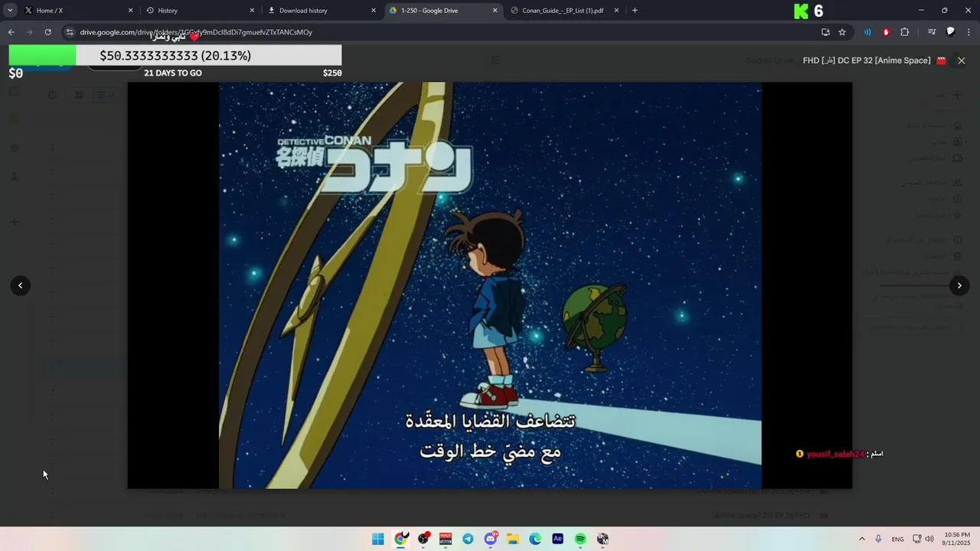Open the media controls music-note icon

932,32
